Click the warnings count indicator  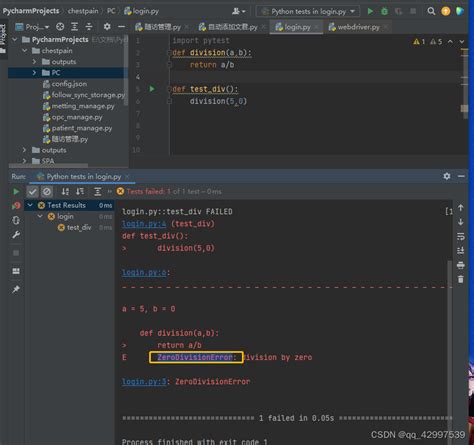419,42
